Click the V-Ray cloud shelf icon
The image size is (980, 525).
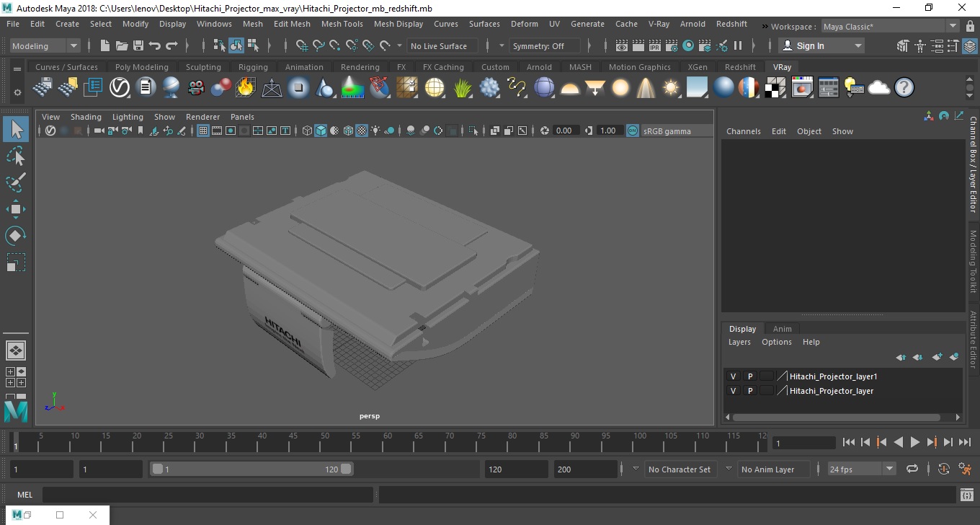(879, 88)
